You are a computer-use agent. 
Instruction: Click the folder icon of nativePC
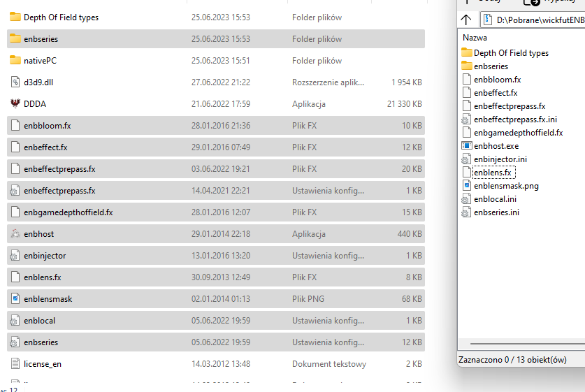tap(15, 60)
